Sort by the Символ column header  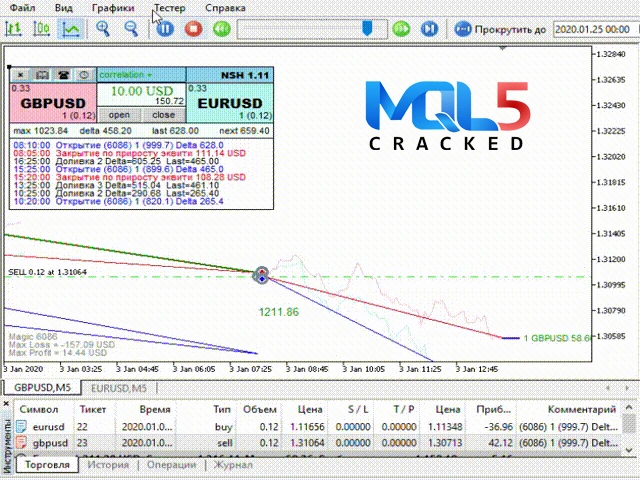click(x=39, y=409)
